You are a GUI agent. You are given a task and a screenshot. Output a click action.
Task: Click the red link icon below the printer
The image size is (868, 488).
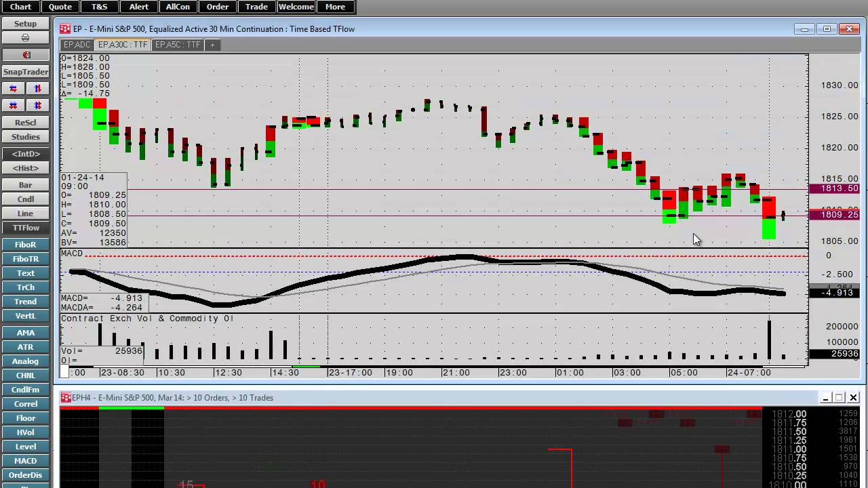pos(26,55)
